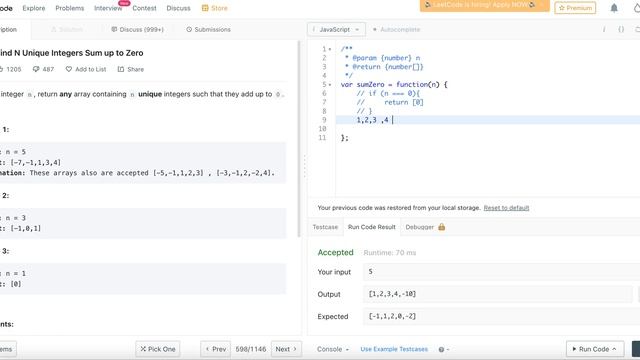This screenshot has width=640, height=360.
Task: Open the notifications bell
Action: click(614, 8)
